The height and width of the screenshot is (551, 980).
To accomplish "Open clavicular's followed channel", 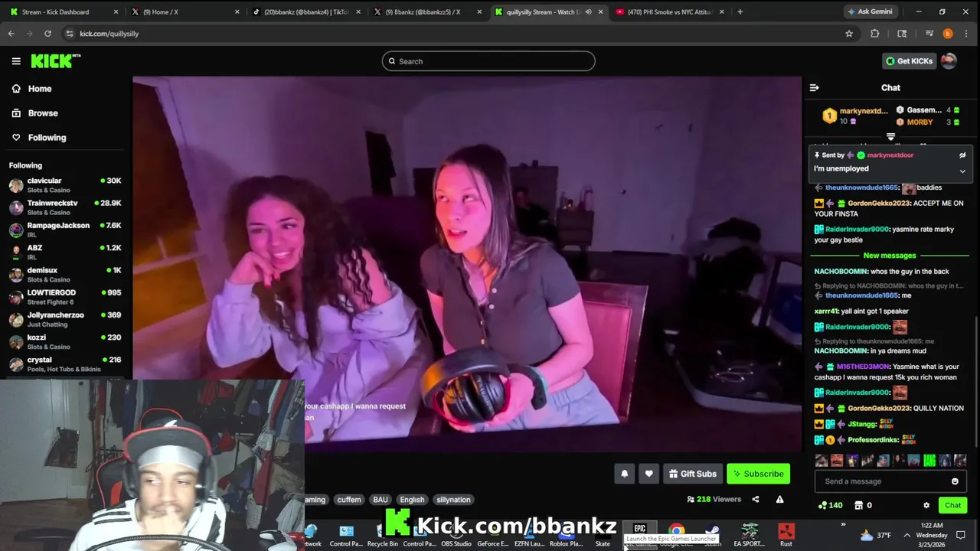I will click(65, 185).
